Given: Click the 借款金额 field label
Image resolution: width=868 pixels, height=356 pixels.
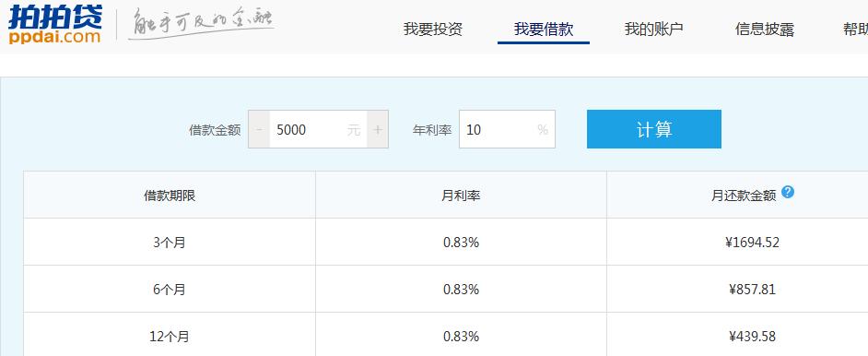Looking at the screenshot, I should coord(215,130).
